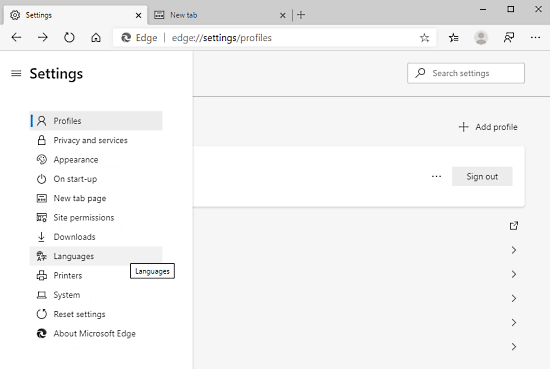Add page to favorites star icon
The image size is (550, 369).
click(424, 38)
